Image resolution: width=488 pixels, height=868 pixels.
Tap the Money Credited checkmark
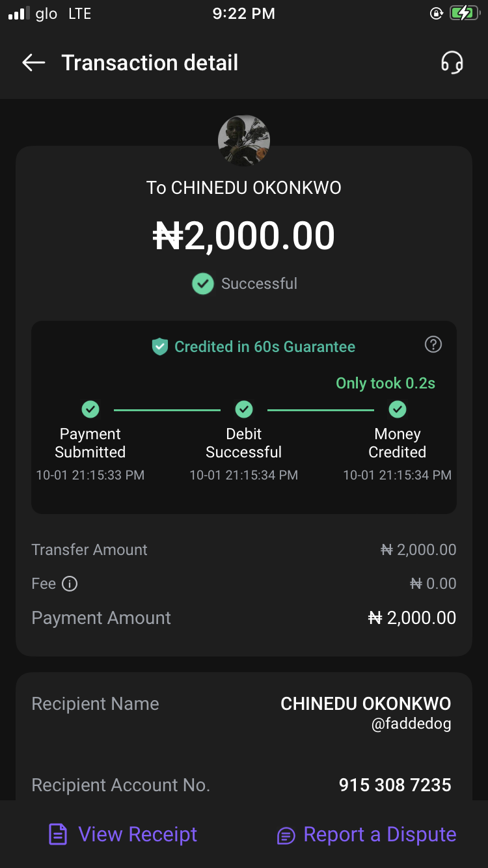pyautogui.click(x=398, y=409)
